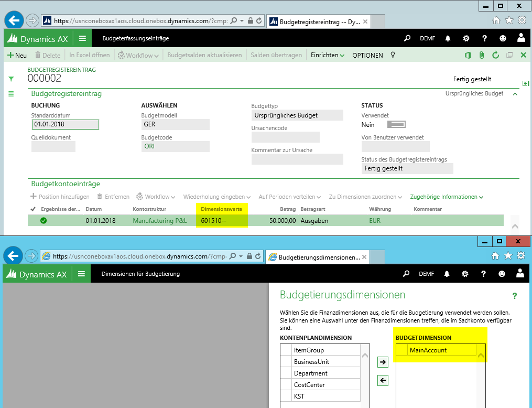Collapse the Budgetregistereintrag section
Viewport: 532px width, 408px height.
[515, 94]
